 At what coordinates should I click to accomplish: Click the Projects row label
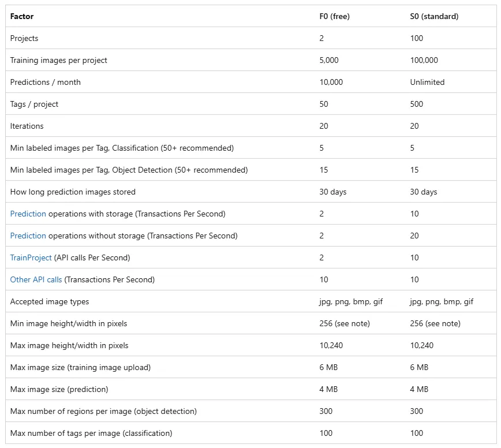point(24,38)
